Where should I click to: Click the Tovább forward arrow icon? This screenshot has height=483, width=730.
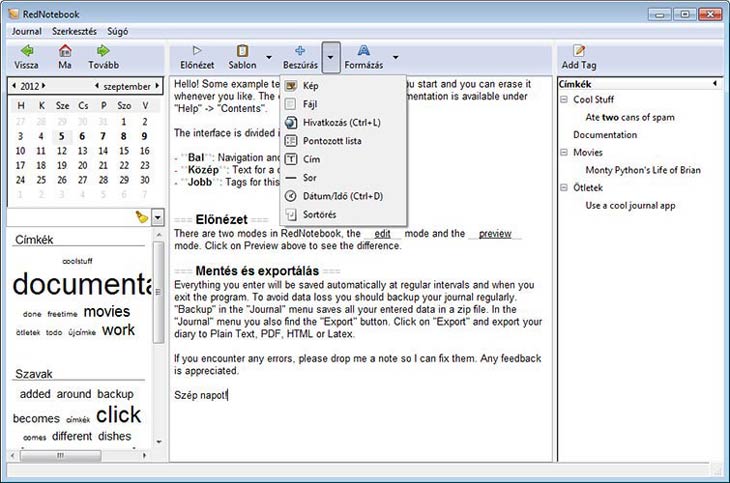(x=102, y=51)
